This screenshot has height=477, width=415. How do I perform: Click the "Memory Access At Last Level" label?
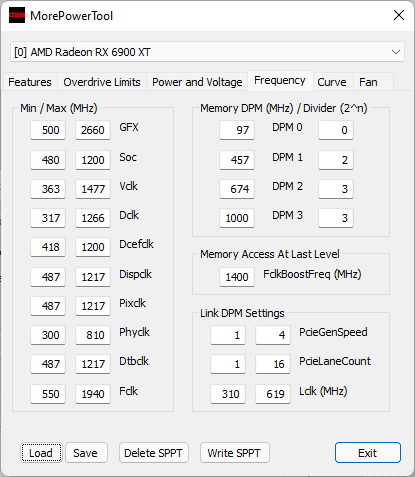click(270, 254)
